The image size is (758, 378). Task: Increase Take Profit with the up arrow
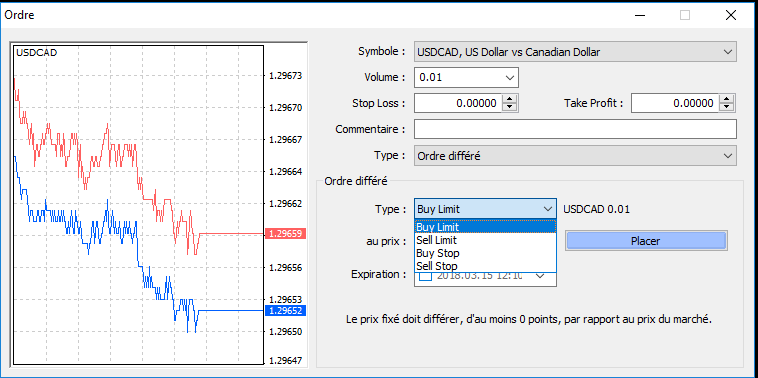[727, 99]
